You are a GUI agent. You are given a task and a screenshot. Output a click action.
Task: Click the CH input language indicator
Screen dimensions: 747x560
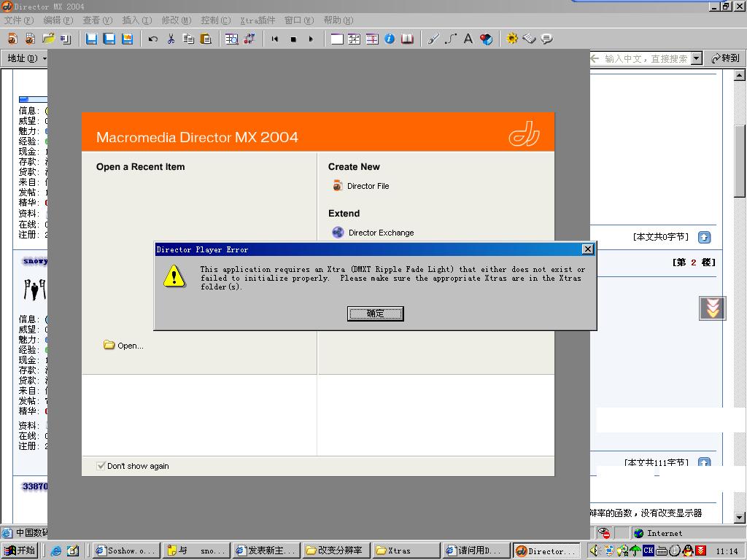[x=649, y=550]
